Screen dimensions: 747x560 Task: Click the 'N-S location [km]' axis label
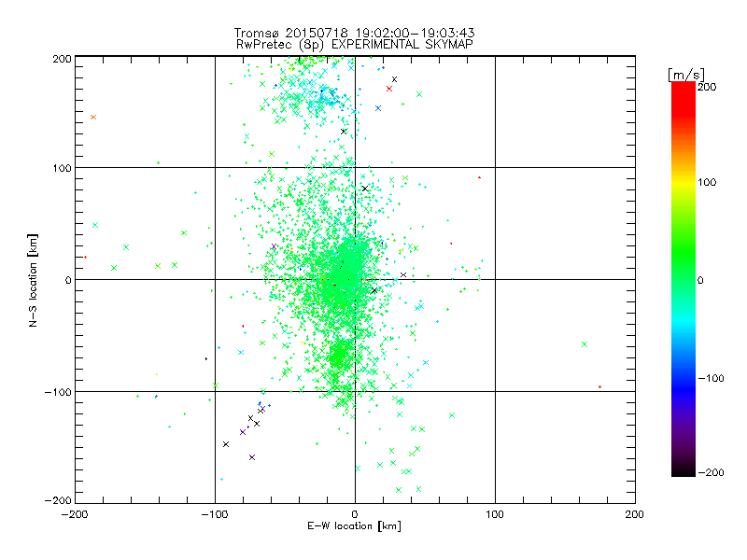tap(33, 281)
